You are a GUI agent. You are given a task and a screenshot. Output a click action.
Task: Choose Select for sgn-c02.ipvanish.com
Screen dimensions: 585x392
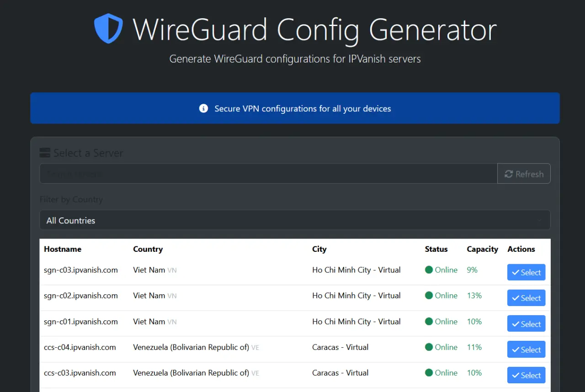coord(526,298)
